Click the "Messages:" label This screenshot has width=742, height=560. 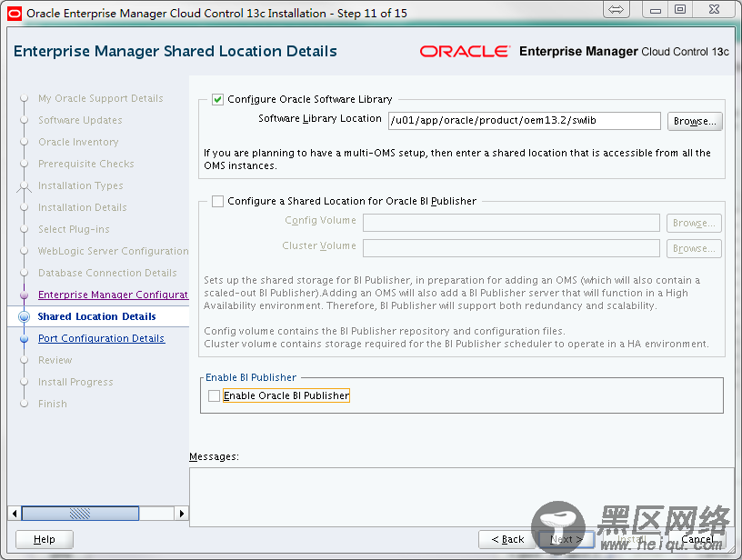pos(214,457)
